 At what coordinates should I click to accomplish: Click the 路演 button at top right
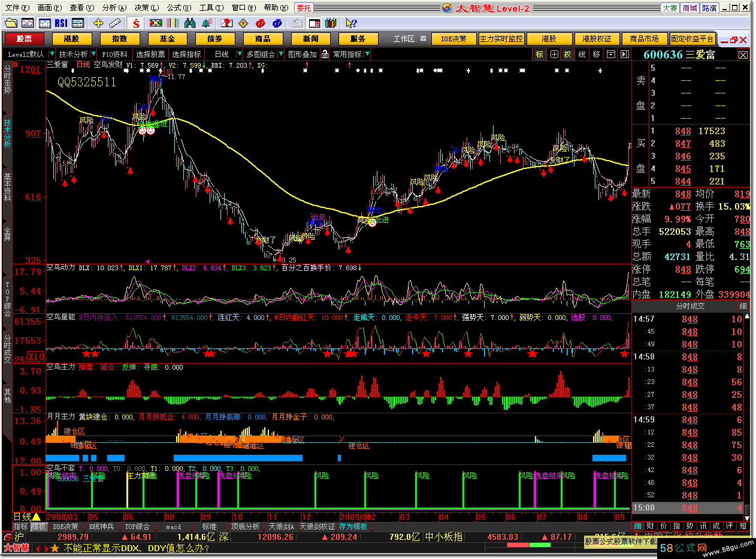pos(709,8)
